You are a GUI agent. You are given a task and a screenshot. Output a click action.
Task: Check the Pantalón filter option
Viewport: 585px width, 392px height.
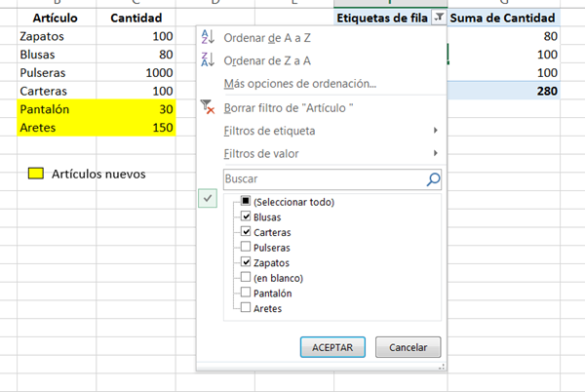(246, 293)
